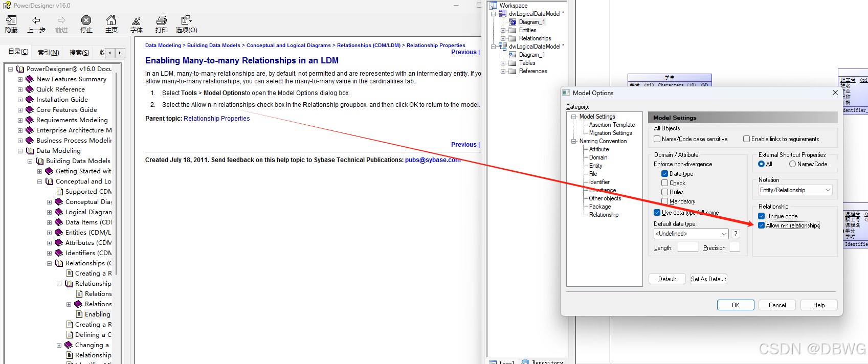Click the Set As Default button
This screenshot has height=364, width=868.
(708, 279)
